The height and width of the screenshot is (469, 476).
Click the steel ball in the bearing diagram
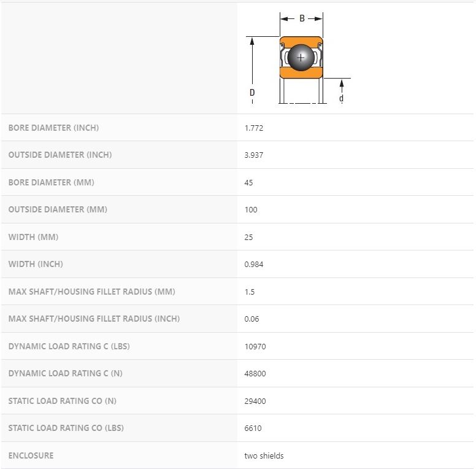tap(301, 57)
